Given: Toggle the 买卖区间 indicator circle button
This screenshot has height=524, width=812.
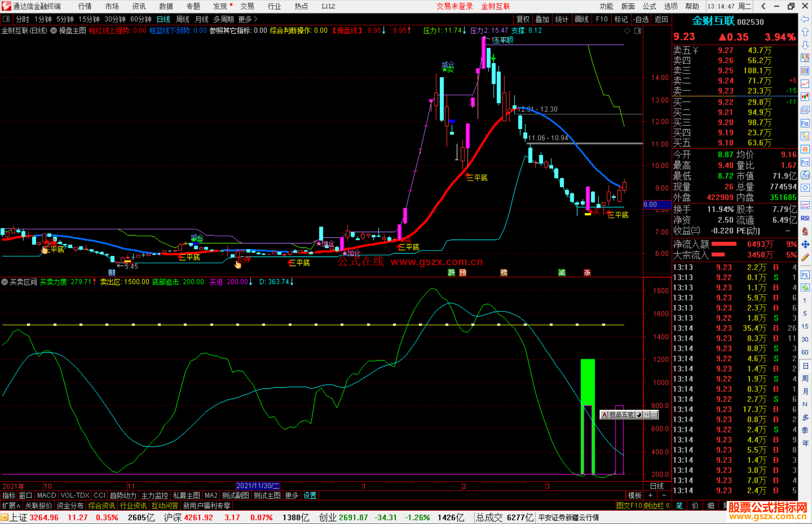Looking at the screenshot, I should click(x=5, y=282).
